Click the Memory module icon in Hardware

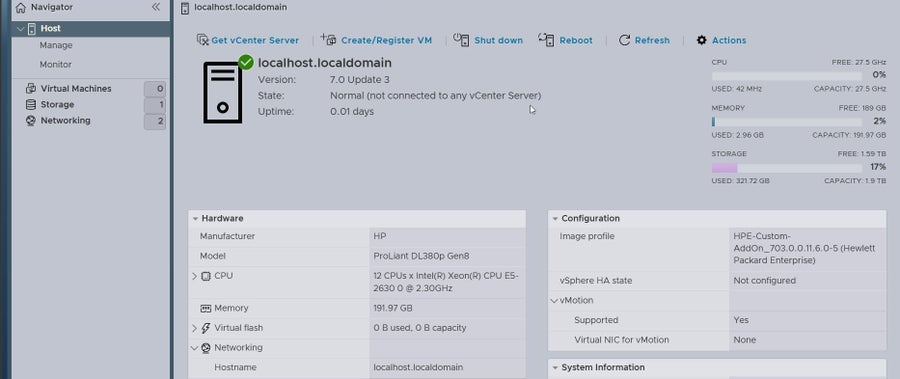point(206,308)
